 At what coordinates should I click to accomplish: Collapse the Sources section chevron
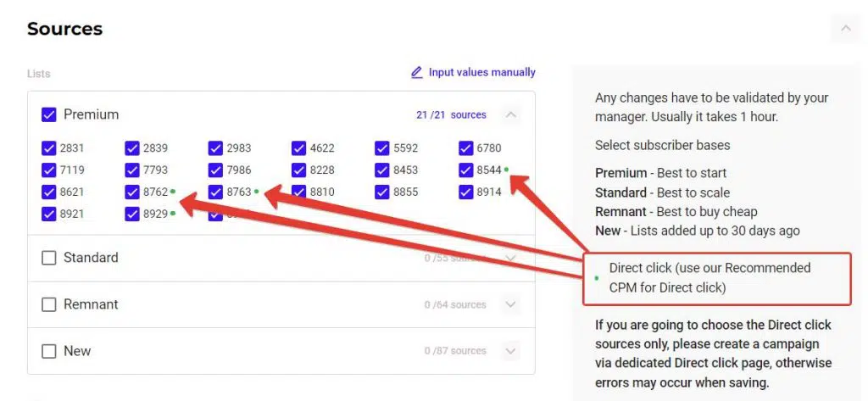coord(845,29)
